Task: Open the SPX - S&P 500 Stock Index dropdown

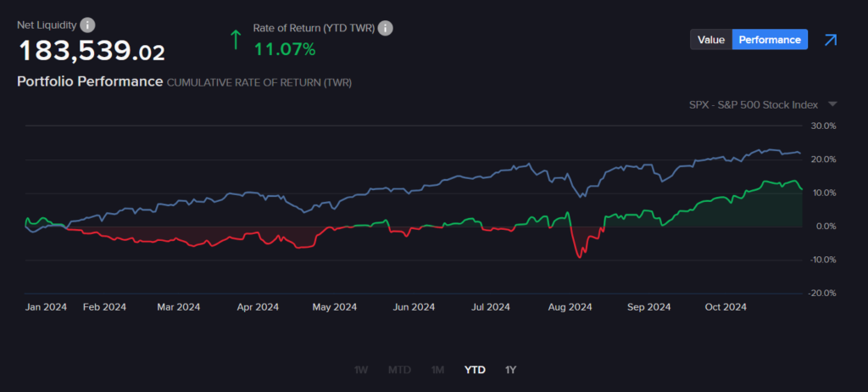Action: [x=754, y=104]
